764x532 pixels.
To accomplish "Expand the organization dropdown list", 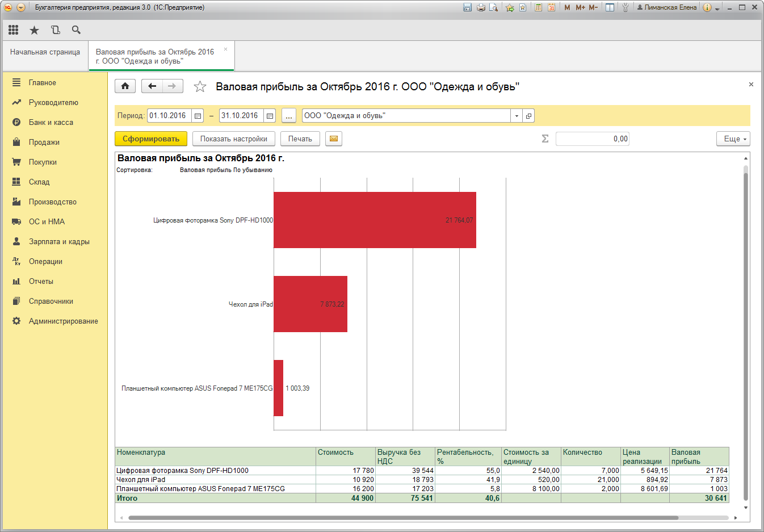I will click(x=517, y=116).
